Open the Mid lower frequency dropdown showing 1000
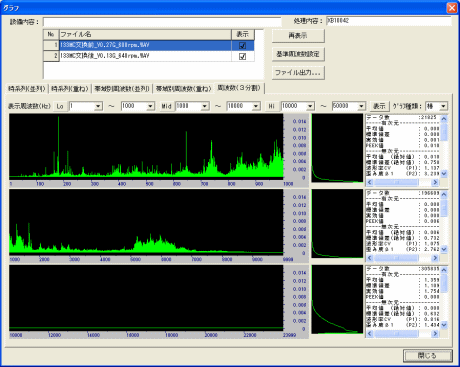Image resolution: width=460 pixels, height=367 pixels. click(205, 106)
